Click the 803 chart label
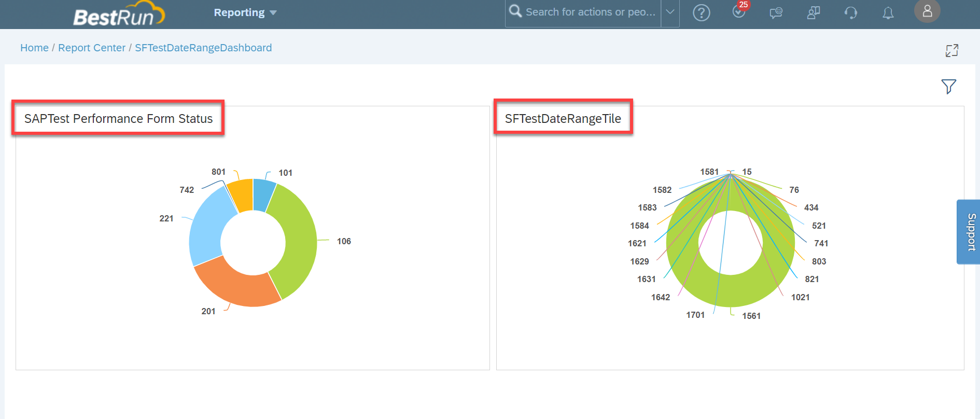Viewport: 980px width, 419px height. pos(819,261)
